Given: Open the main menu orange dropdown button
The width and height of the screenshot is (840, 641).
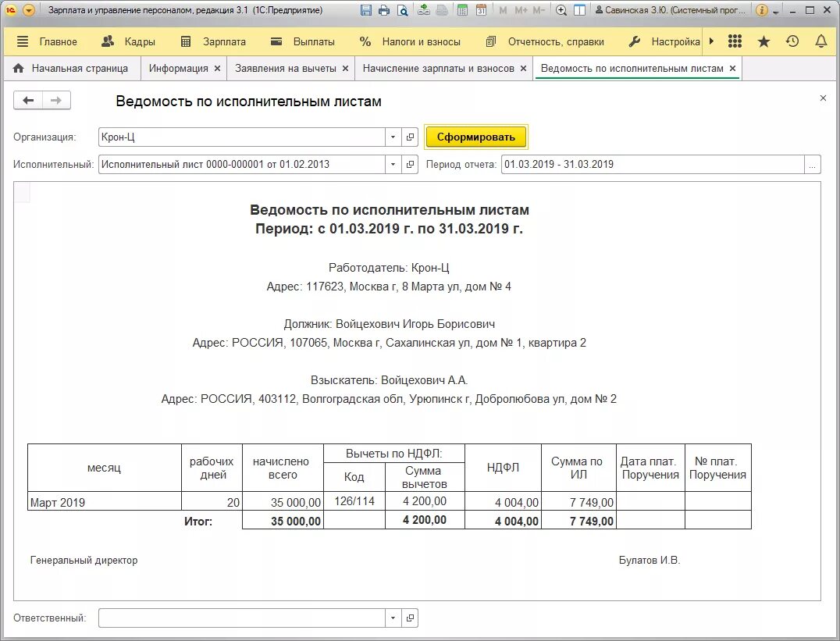Looking at the screenshot, I should tap(29, 10).
